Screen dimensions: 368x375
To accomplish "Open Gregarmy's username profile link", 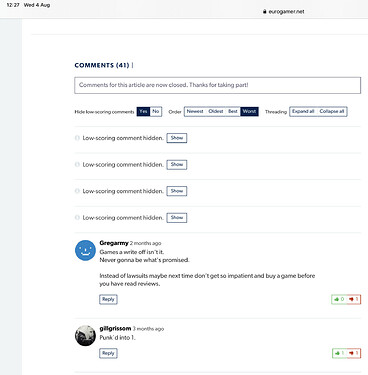I will point(114,243).
